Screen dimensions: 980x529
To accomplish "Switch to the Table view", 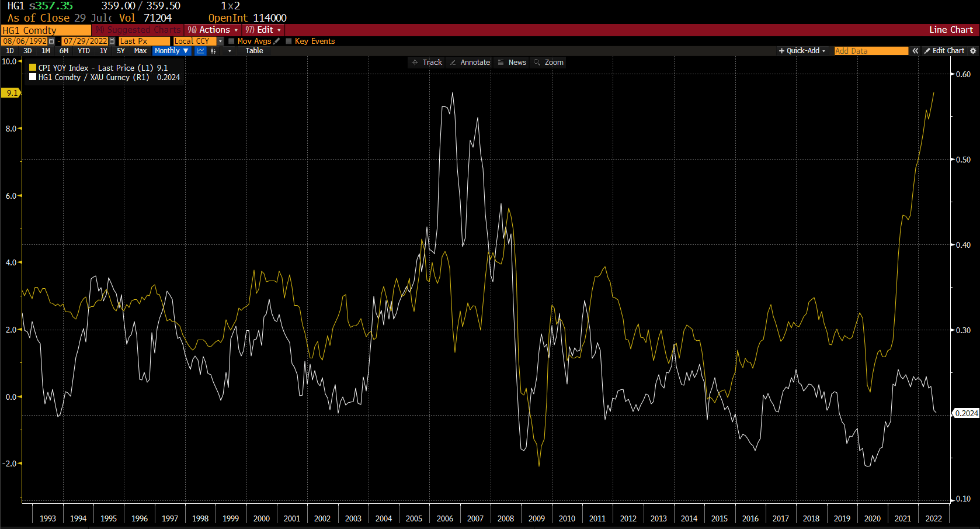I will point(254,51).
